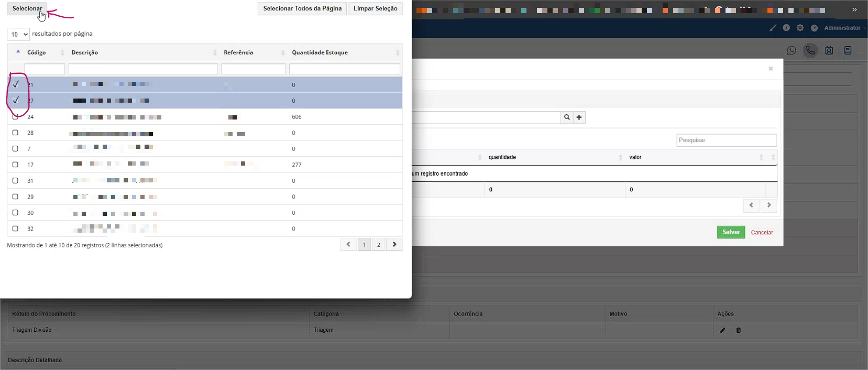Click the Pesquisar search field
The image size is (868, 370).
pyautogui.click(x=726, y=140)
